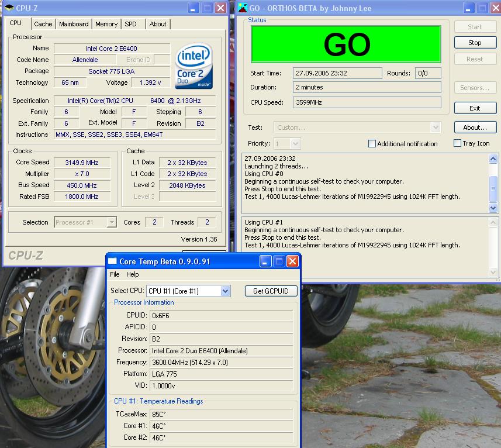501x448 pixels.
Task: Open the Memory tab in CPU-Z
Action: click(106, 24)
